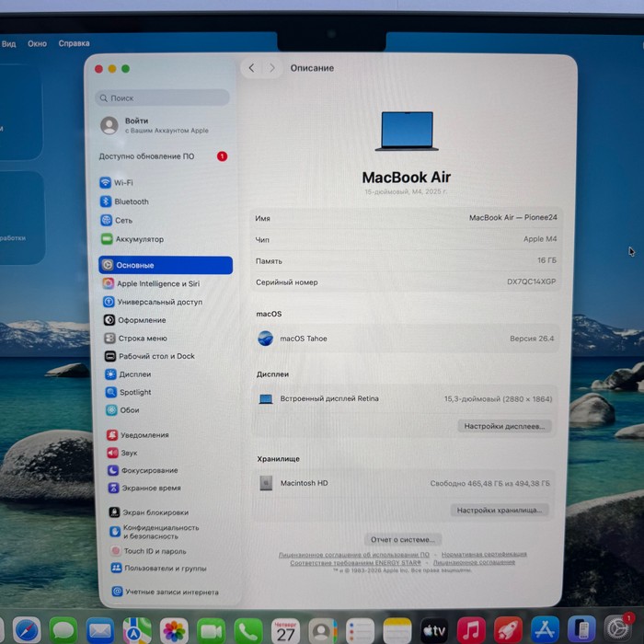
Task: Click Настройки хранилища button
Action: (x=499, y=510)
